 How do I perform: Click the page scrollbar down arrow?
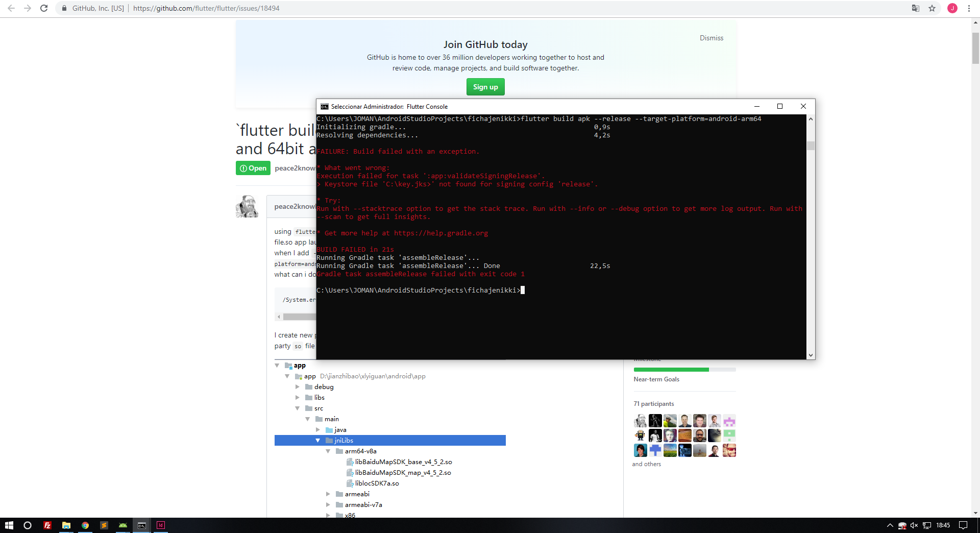[975, 513]
